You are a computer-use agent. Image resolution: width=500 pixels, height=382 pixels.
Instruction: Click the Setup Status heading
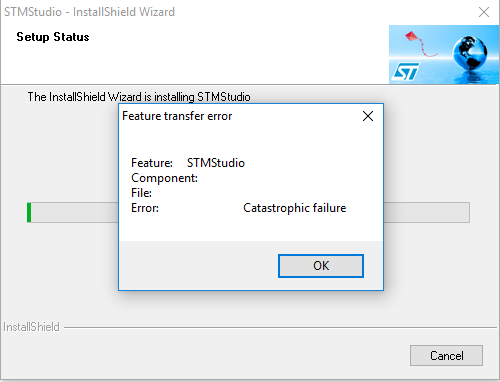tap(53, 37)
